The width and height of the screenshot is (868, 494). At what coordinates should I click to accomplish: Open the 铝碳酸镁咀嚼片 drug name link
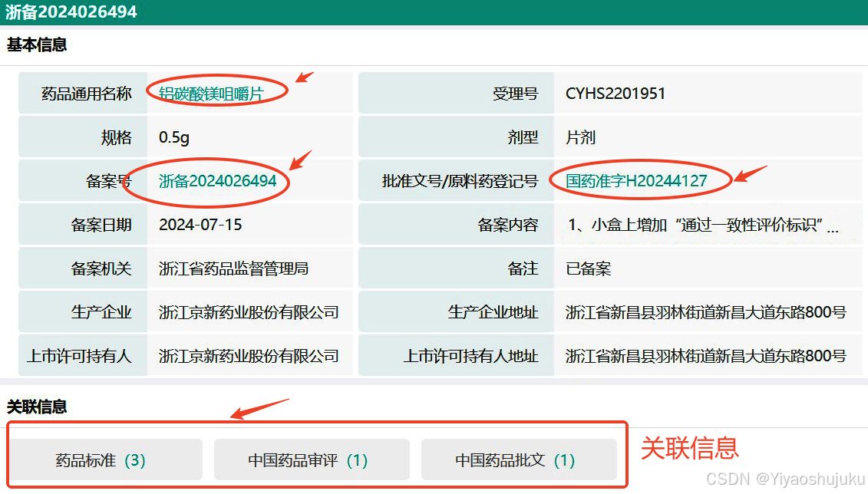click(x=211, y=94)
